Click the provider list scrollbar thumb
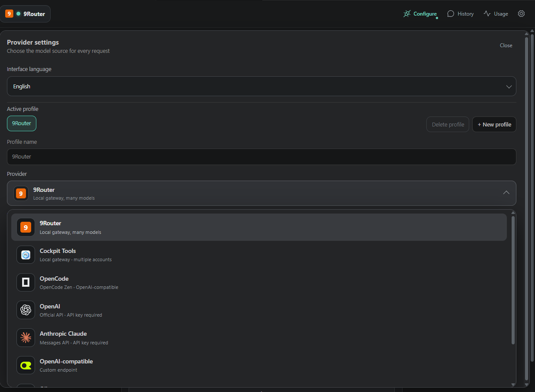This screenshot has width=535, height=392. click(x=513, y=280)
